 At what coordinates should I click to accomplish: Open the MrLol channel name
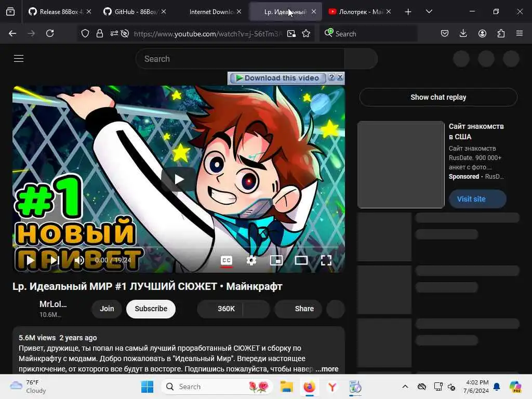(x=53, y=304)
